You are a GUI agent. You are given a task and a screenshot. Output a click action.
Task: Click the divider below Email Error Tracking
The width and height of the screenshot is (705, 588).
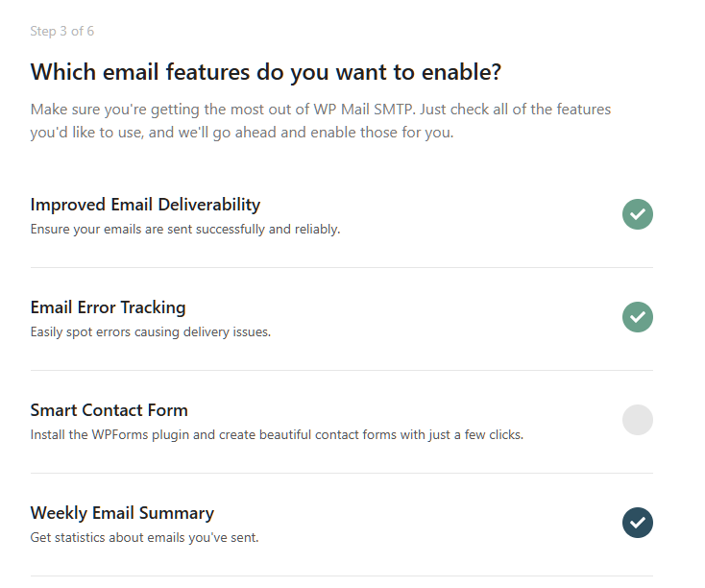(x=341, y=370)
